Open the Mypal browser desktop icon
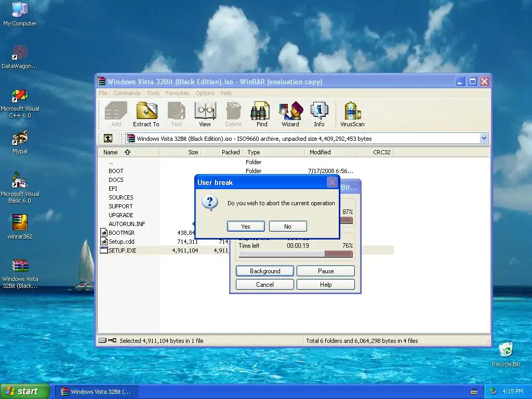Screen dimensions: 532x399 20,142
